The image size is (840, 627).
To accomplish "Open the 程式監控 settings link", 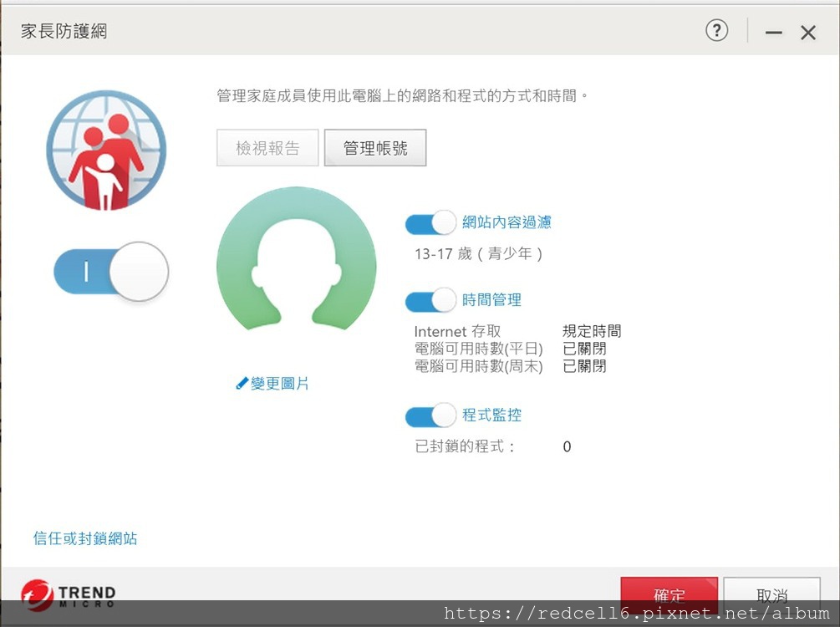I will pyautogui.click(x=491, y=415).
